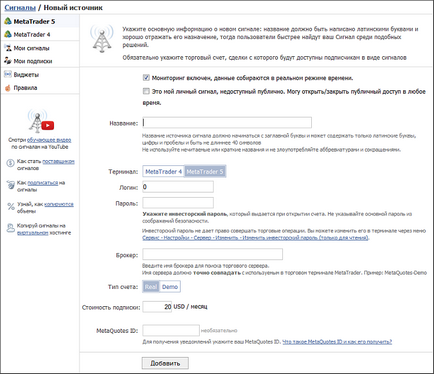Screen dimensions: 434x374
Task: Open the поставщиком сигналов link
Action: pos(58,161)
